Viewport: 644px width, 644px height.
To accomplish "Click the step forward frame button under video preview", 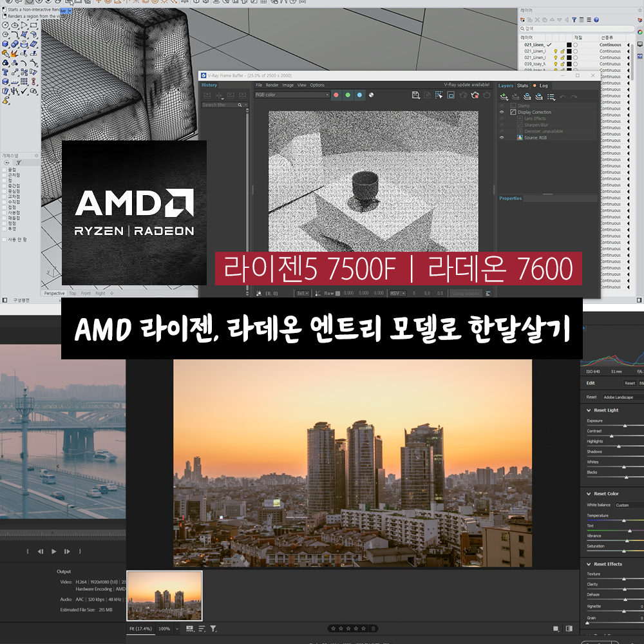I will click(67, 552).
